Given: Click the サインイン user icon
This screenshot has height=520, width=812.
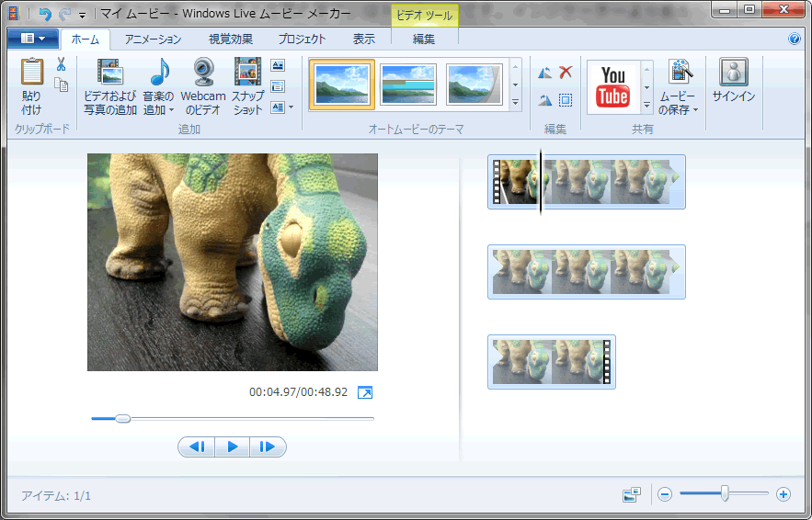Looking at the screenshot, I should click(x=733, y=73).
